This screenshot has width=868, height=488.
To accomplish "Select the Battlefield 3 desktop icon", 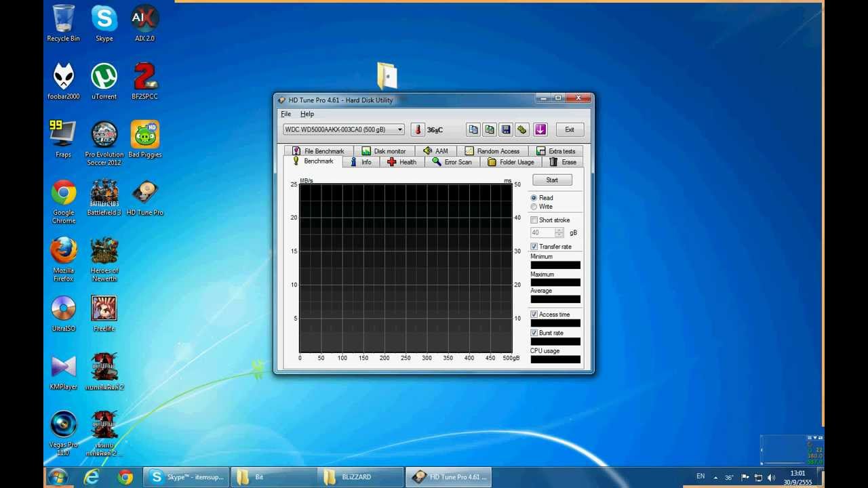I will (x=104, y=197).
